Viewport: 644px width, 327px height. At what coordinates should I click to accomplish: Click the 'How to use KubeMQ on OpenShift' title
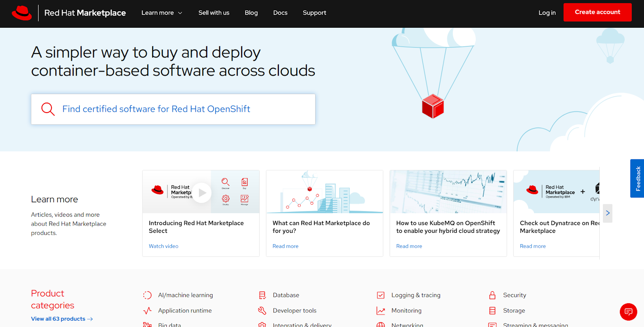tap(448, 227)
